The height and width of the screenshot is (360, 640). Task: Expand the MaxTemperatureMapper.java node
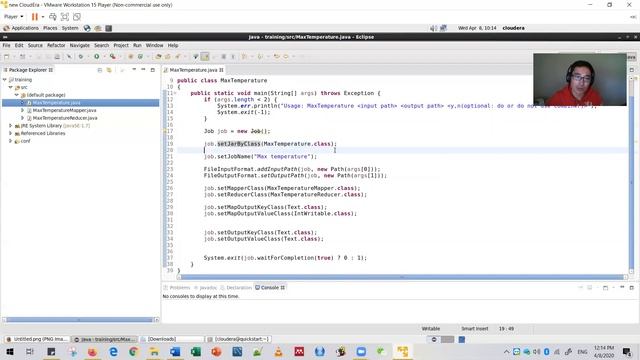point(22,110)
